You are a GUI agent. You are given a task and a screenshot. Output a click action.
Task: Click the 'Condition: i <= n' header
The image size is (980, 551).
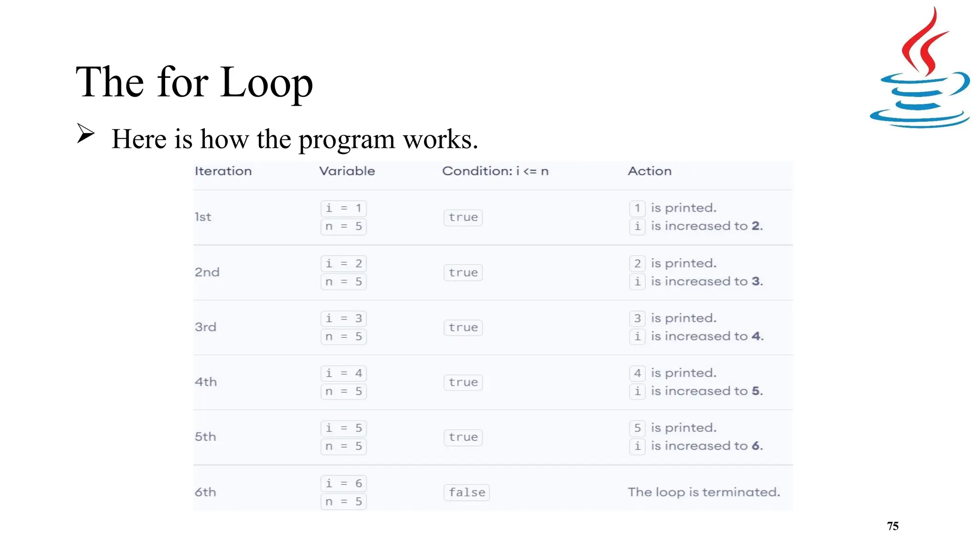(495, 171)
